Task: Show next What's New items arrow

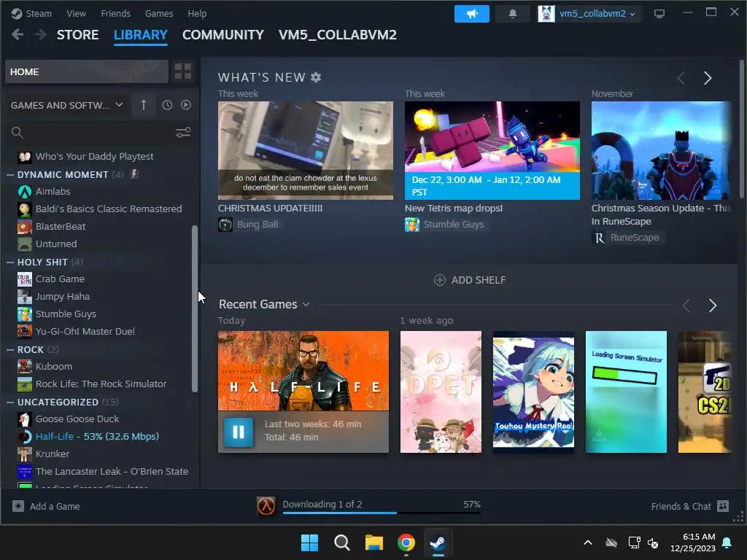Action: (708, 77)
